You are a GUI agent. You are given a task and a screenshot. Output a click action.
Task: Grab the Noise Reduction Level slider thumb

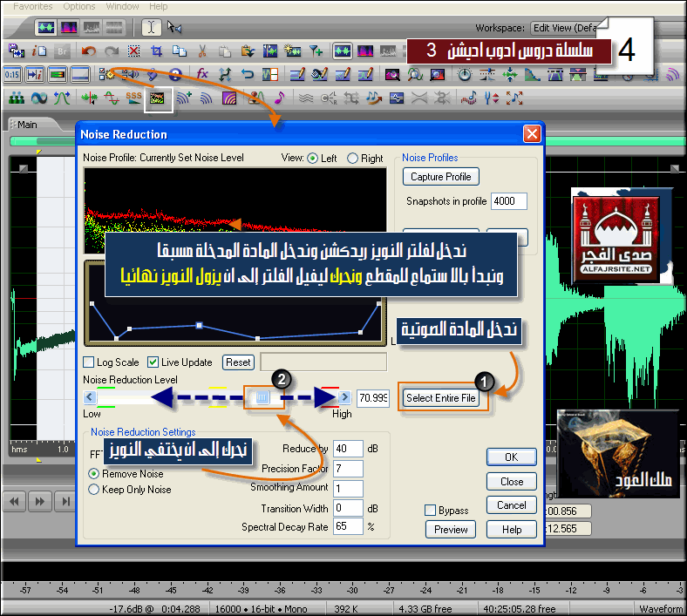coord(262,397)
